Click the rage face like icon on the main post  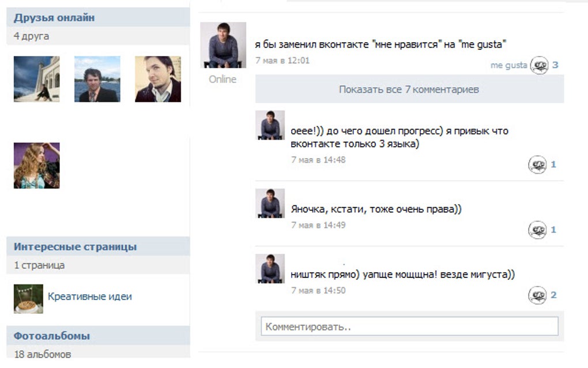(x=539, y=66)
